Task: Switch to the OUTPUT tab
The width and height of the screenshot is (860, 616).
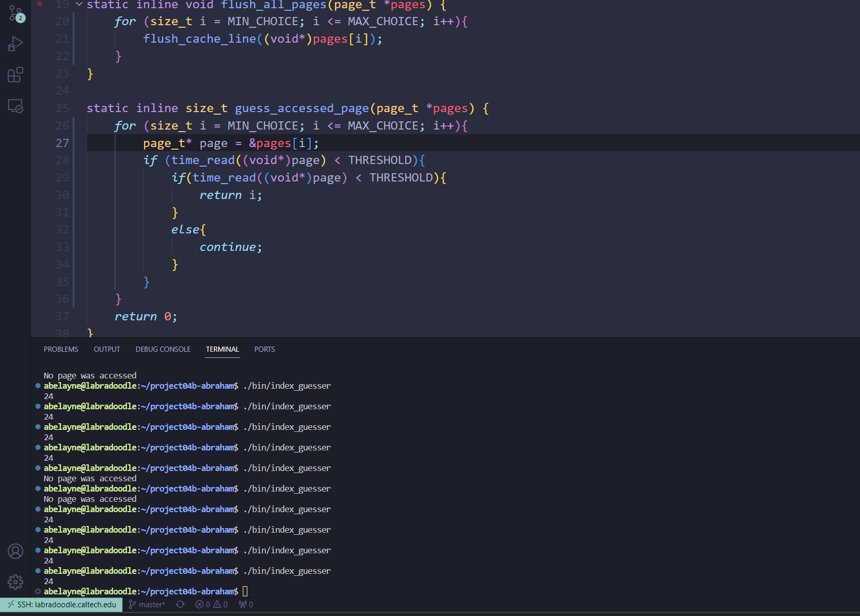Action: tap(106, 349)
